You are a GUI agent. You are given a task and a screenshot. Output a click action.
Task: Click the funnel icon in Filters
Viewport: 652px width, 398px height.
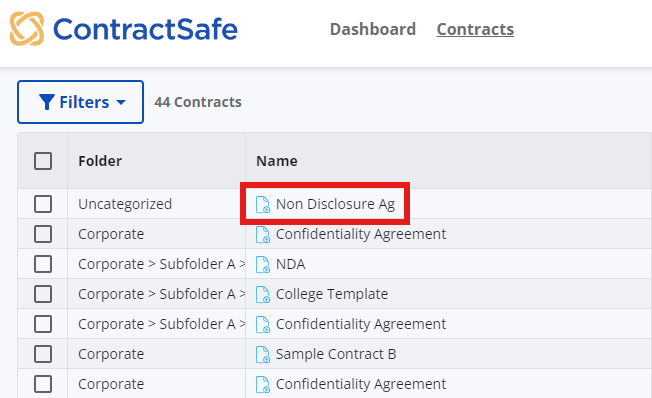[47, 102]
